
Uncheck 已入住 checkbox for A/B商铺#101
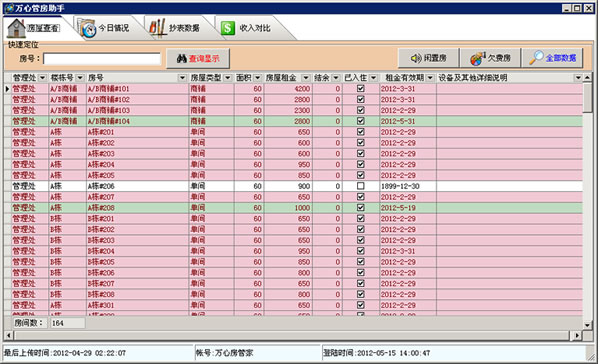tap(360, 88)
